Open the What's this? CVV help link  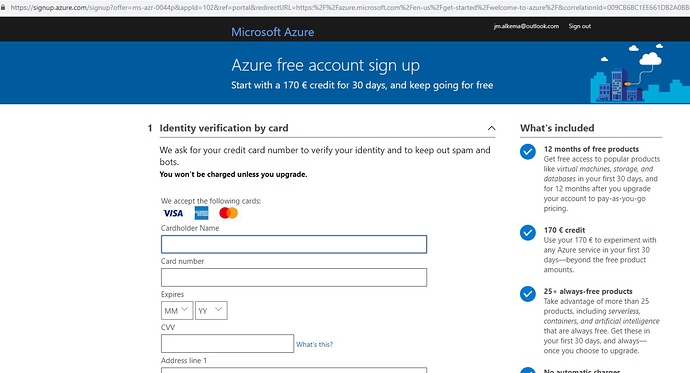tap(314, 344)
